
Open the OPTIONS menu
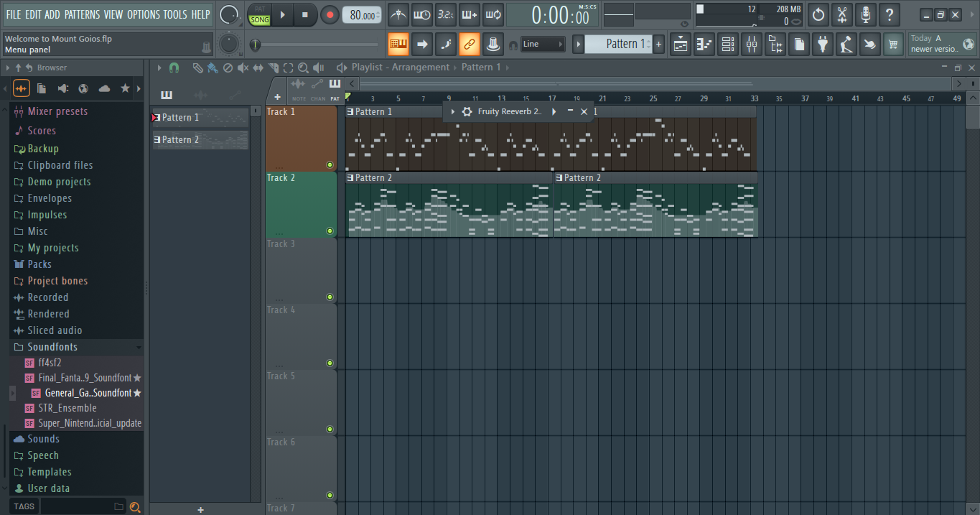click(x=144, y=14)
